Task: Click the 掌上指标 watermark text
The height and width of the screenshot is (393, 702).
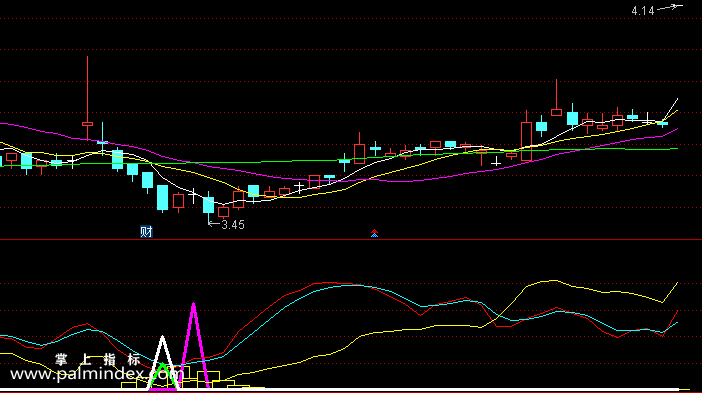Action: coord(98,359)
